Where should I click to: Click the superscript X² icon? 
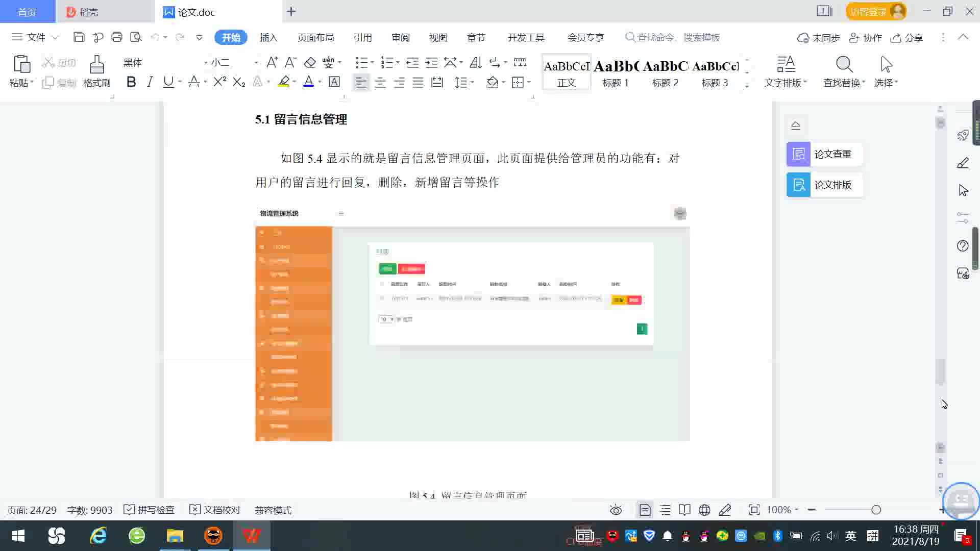[x=219, y=82]
